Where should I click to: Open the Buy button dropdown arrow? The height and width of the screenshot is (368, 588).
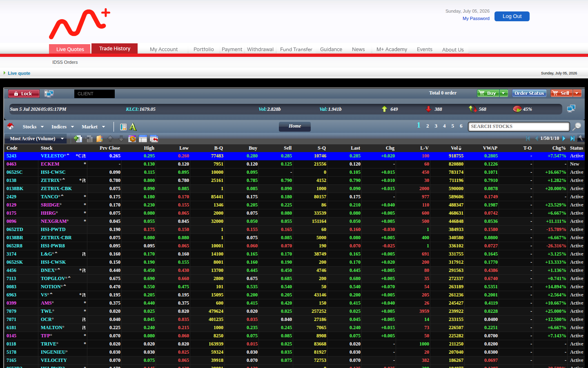point(503,93)
